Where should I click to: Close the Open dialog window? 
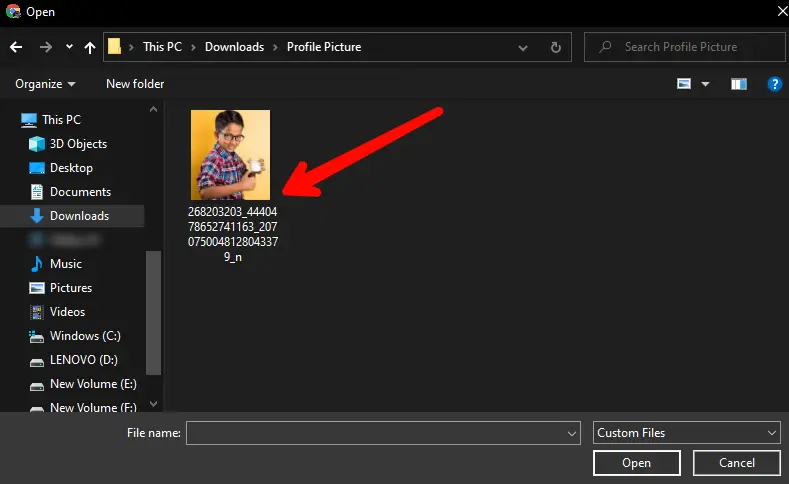782,11
